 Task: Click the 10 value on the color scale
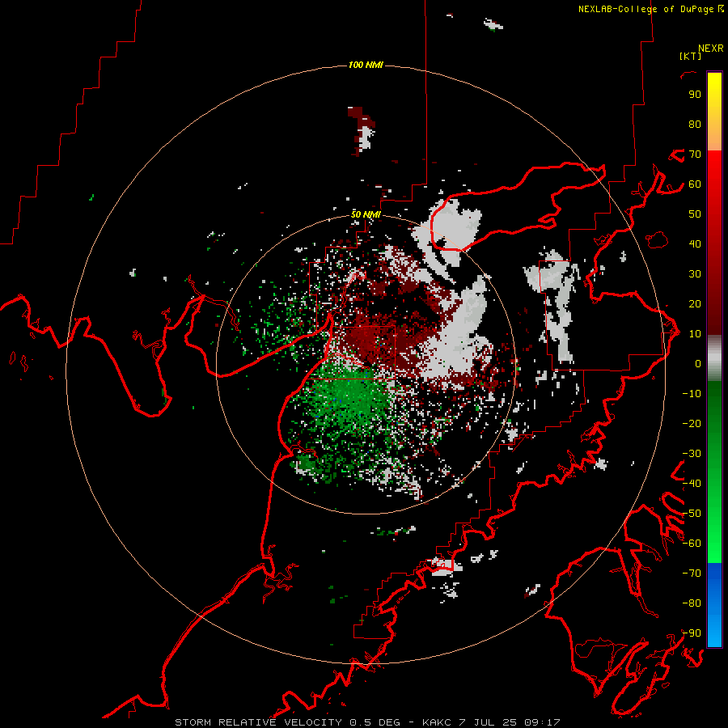coord(695,334)
